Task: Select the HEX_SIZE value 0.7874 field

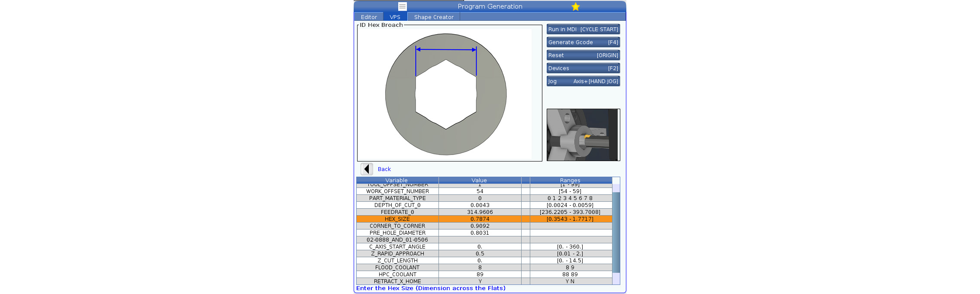Action: click(x=480, y=219)
